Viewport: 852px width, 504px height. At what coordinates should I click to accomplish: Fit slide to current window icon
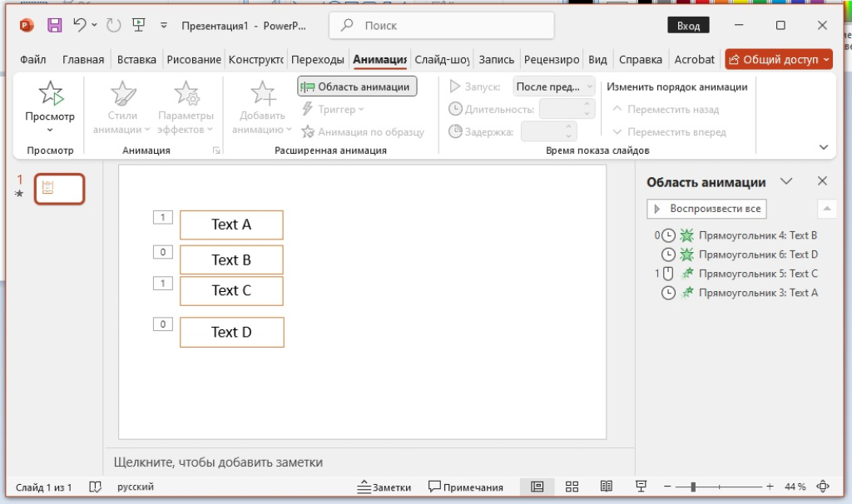(x=824, y=487)
